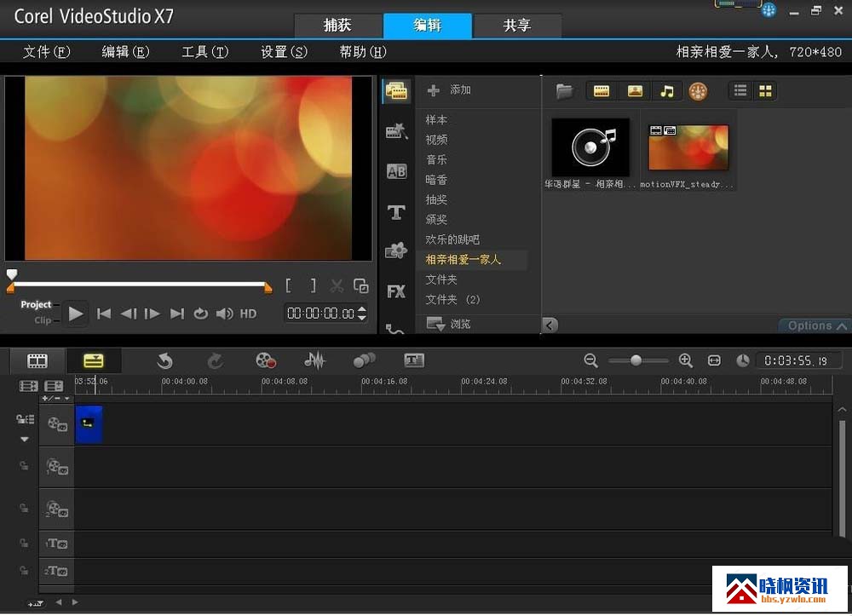Click the Sound Mixer waveform icon
The width and height of the screenshot is (852, 616).
point(314,360)
